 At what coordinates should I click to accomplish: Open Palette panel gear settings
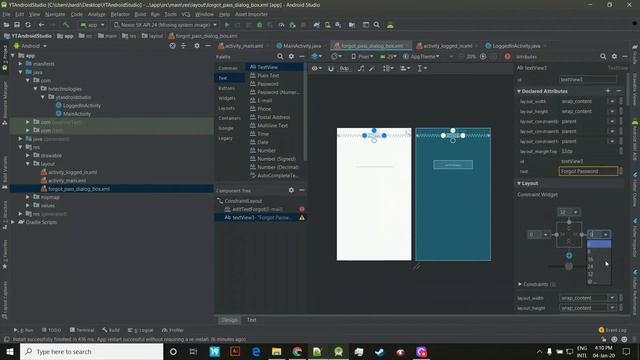(x=291, y=57)
